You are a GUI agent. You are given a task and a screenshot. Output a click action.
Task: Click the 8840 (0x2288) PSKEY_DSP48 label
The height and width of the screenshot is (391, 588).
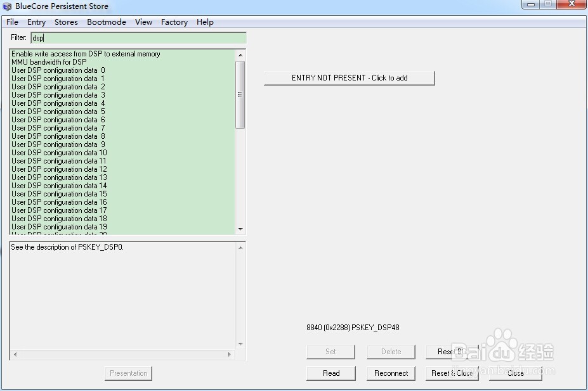(353, 328)
